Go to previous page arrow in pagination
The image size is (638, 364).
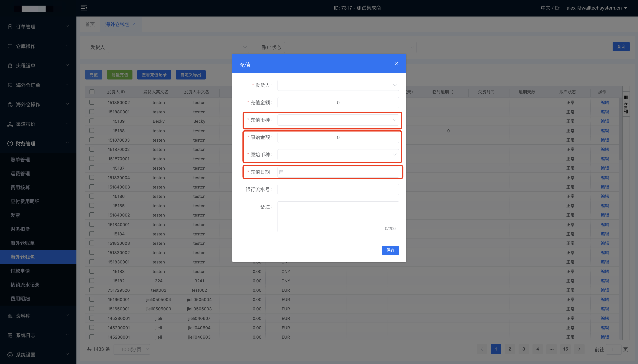point(482,349)
